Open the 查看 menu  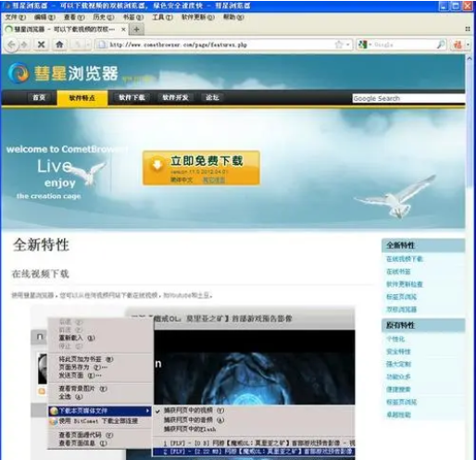74,18
